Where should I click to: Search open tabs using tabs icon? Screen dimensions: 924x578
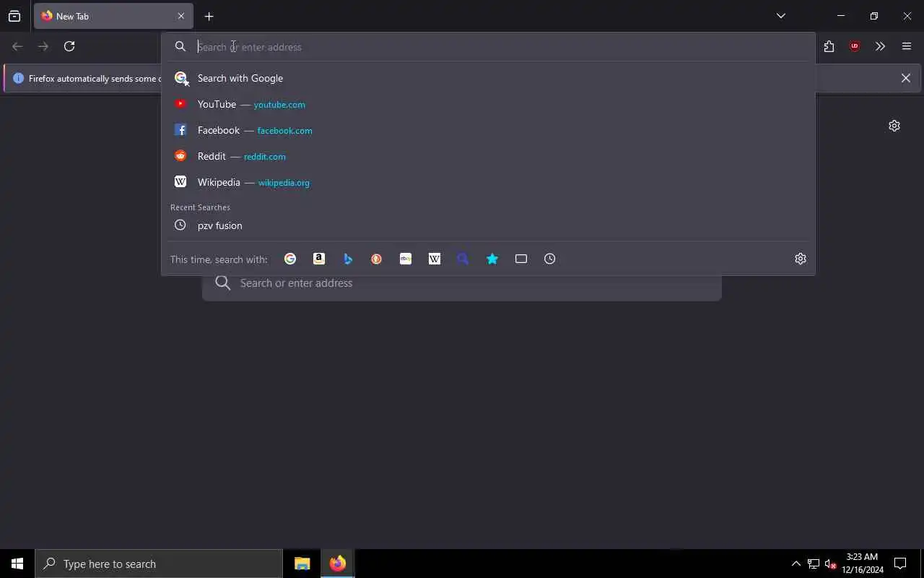click(x=521, y=259)
